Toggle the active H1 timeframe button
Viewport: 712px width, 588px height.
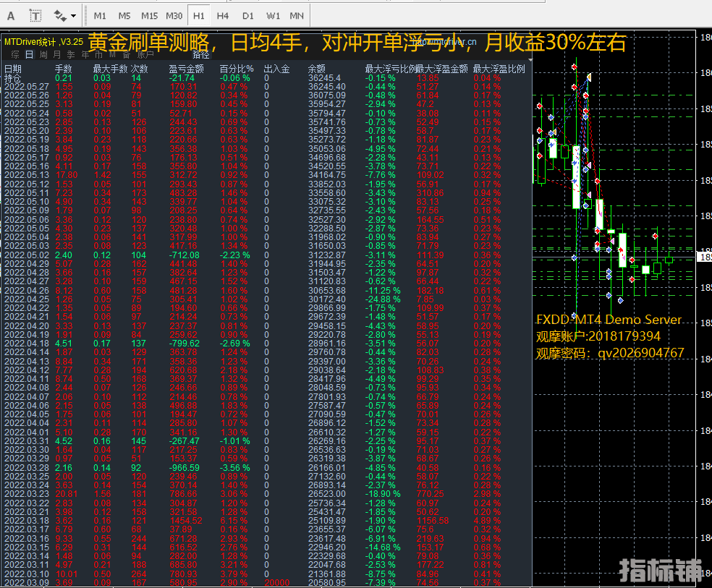pos(199,15)
